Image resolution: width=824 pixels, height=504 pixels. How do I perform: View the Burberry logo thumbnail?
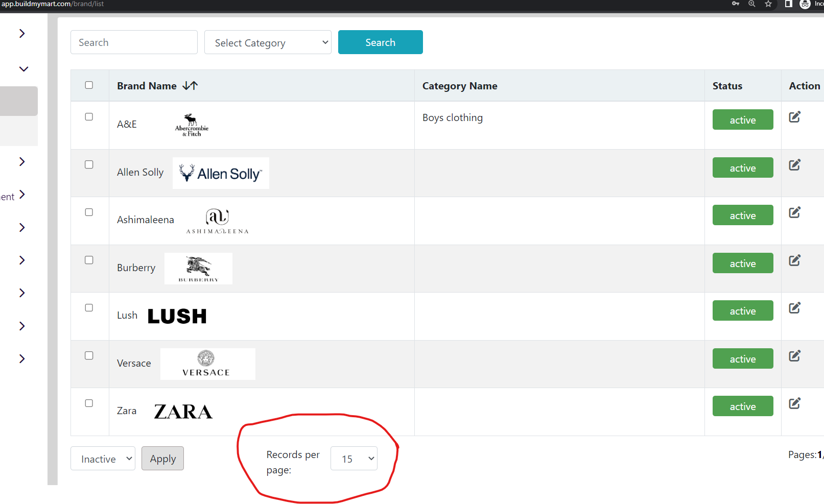(198, 269)
